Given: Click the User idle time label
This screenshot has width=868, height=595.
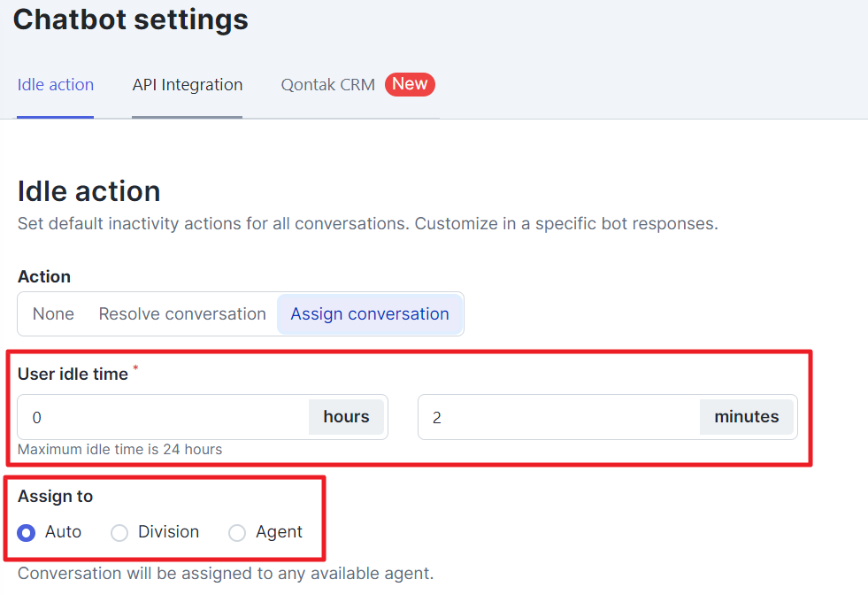Looking at the screenshot, I should 73,374.
